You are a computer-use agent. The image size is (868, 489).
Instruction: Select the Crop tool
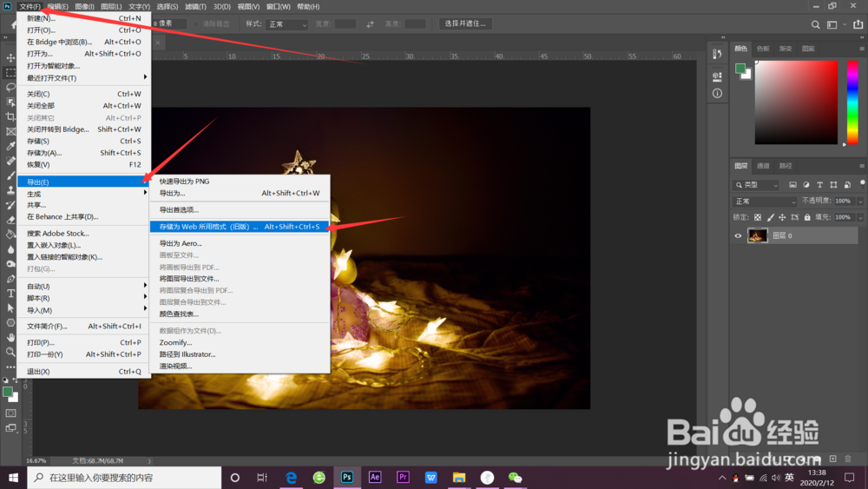[10, 116]
